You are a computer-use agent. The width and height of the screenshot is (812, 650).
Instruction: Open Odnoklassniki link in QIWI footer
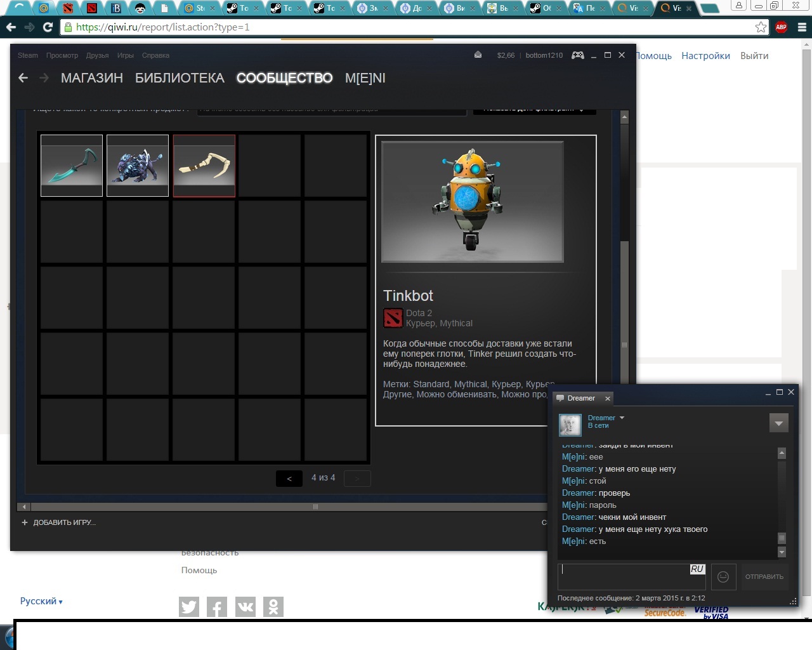(x=273, y=607)
